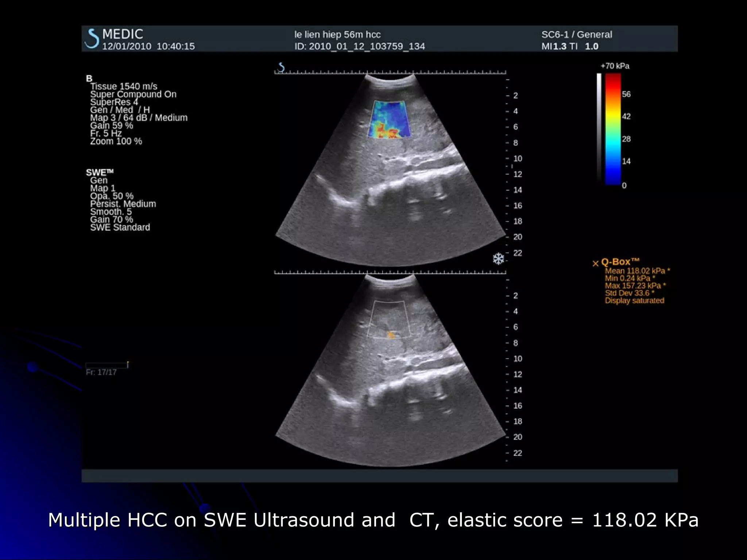Image resolution: width=747 pixels, height=560 pixels.
Task: Click the slide caption about Multiple HCC
Action: point(373,520)
